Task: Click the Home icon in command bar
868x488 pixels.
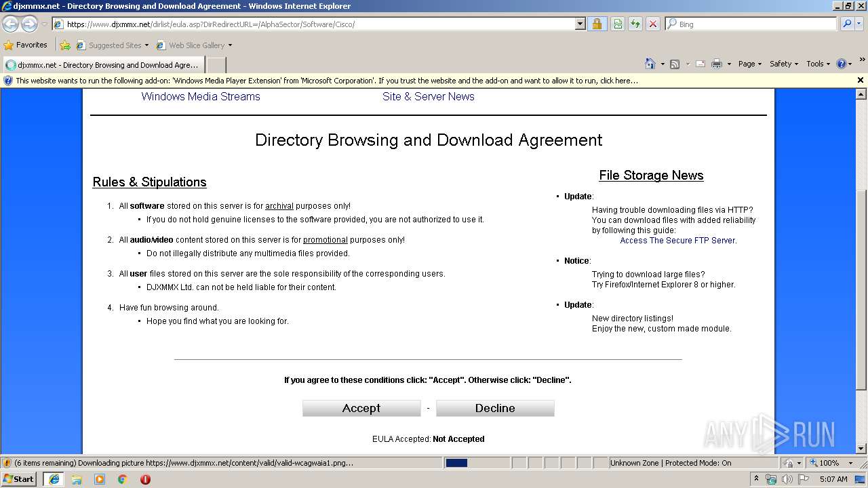Action: (x=650, y=64)
